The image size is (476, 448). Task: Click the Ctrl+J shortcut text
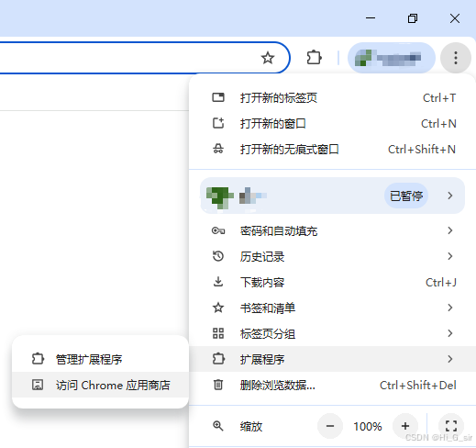click(441, 282)
